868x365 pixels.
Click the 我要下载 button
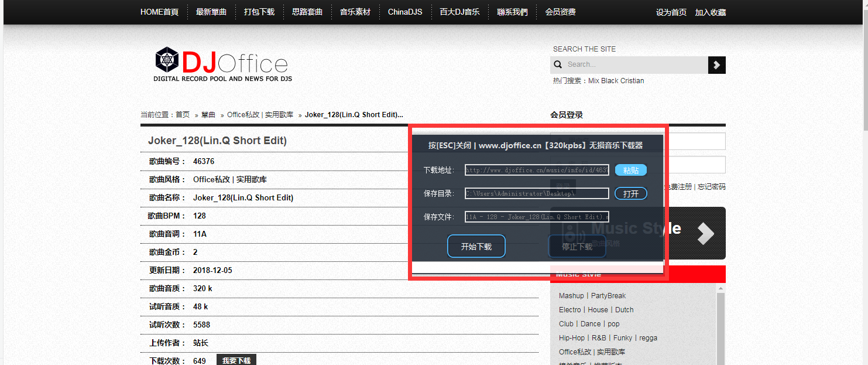click(x=236, y=360)
